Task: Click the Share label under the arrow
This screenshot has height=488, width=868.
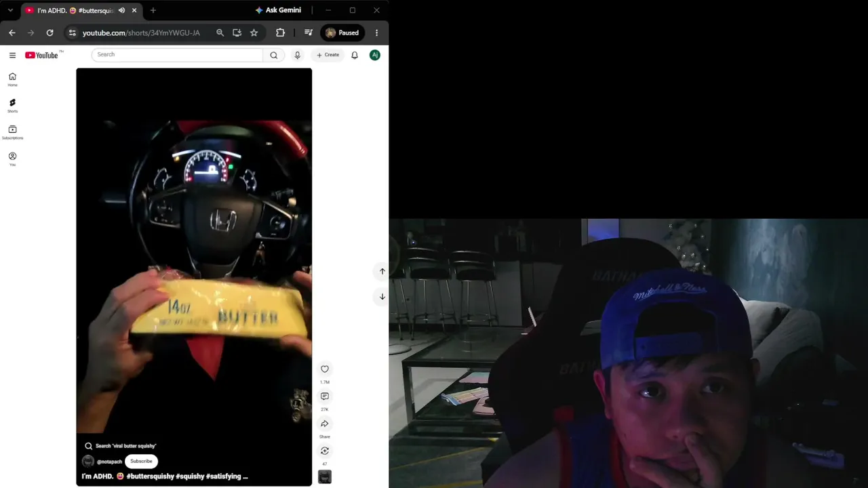Action: (x=325, y=436)
